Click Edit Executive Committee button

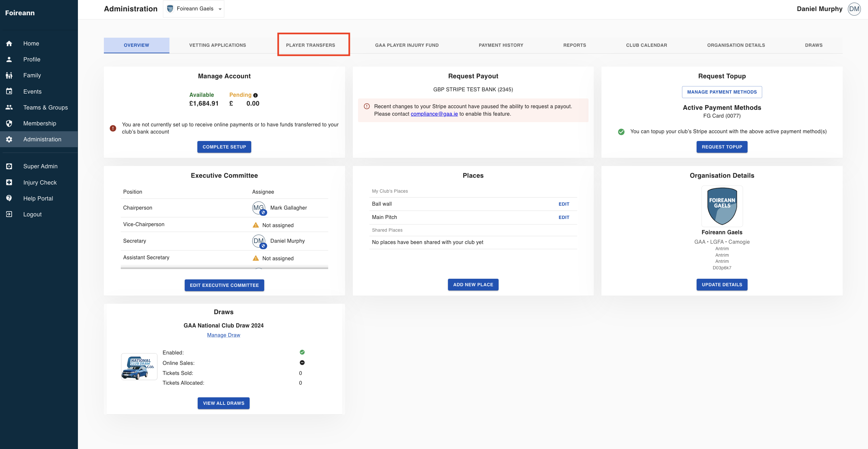point(224,285)
